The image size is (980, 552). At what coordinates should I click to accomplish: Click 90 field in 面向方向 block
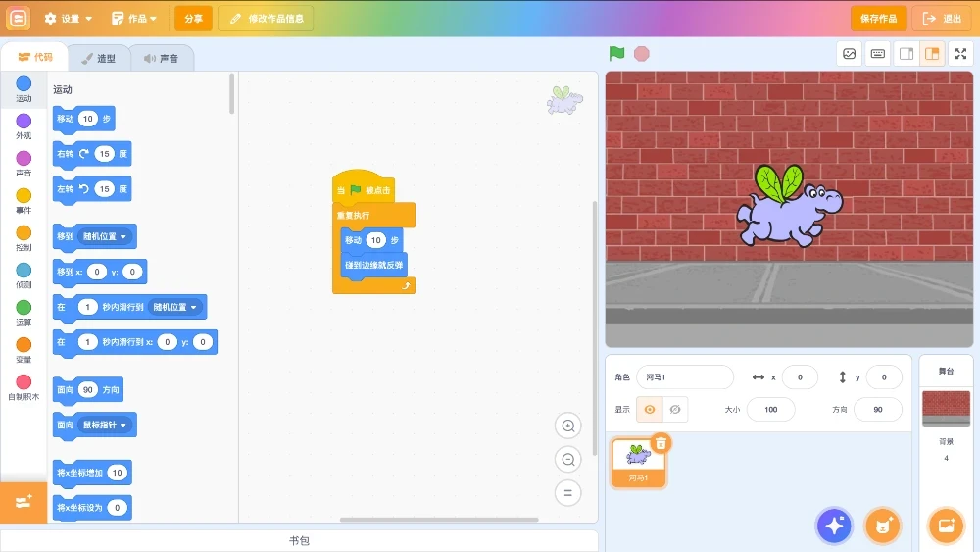tap(88, 390)
